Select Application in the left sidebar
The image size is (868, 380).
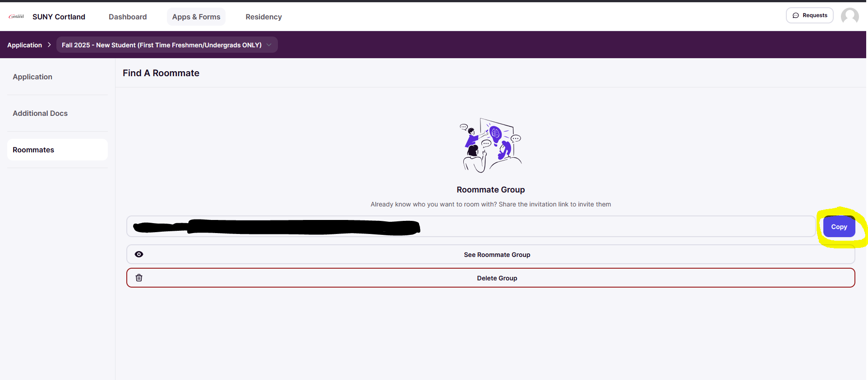[x=32, y=77]
